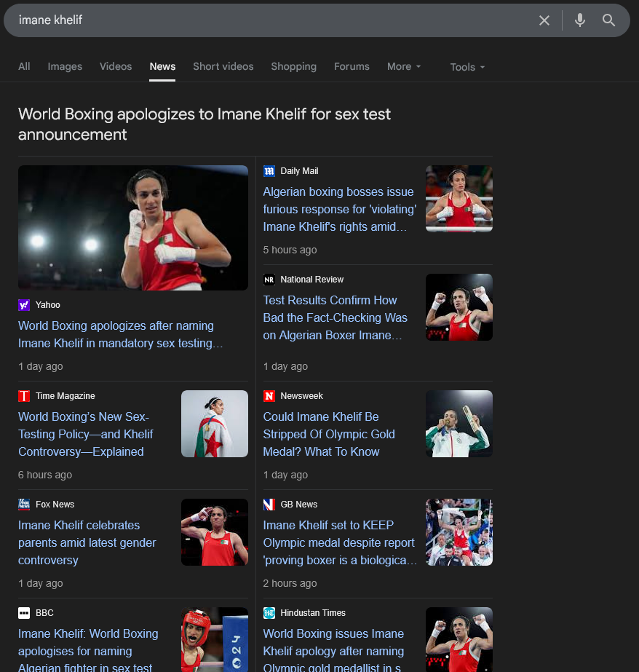Image resolution: width=639 pixels, height=672 pixels.
Task: Open the Tools dropdown
Action: 467,67
